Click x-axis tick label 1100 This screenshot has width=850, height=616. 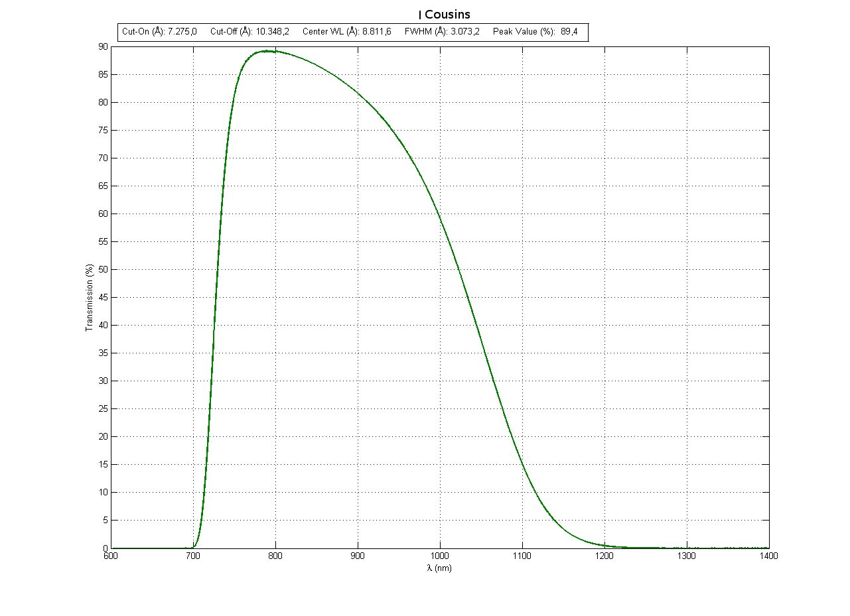point(523,558)
